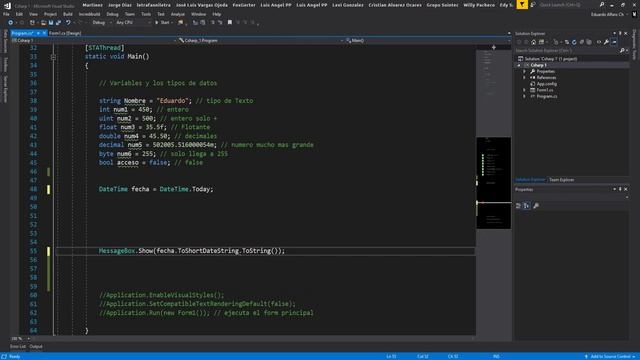
Task: Open the Tools menu
Action: click(x=146, y=14)
